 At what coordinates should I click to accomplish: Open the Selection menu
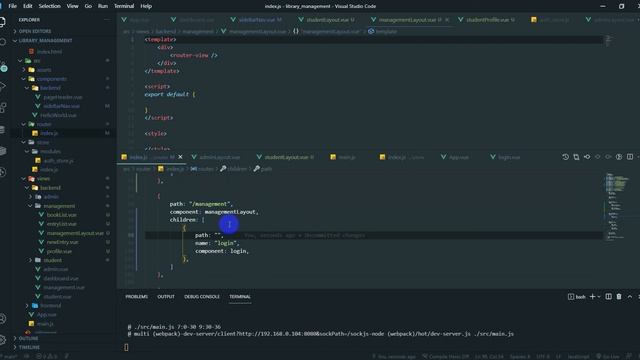coord(49,6)
